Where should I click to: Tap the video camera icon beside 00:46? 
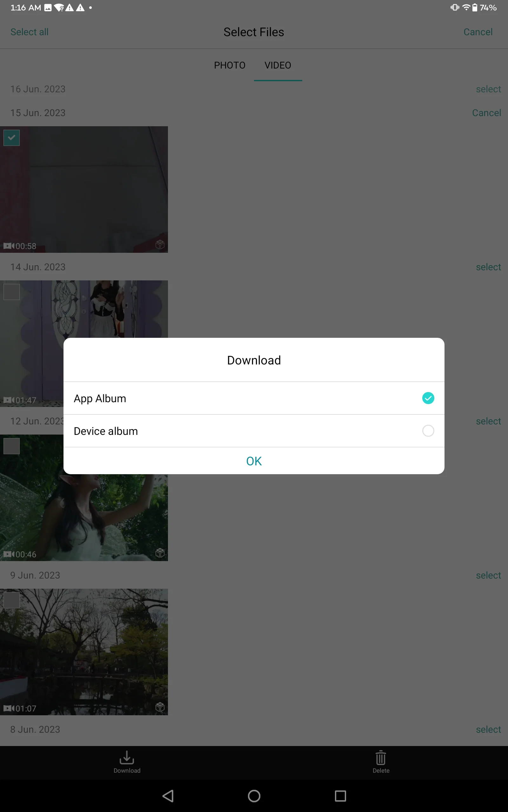pyautogui.click(x=9, y=554)
